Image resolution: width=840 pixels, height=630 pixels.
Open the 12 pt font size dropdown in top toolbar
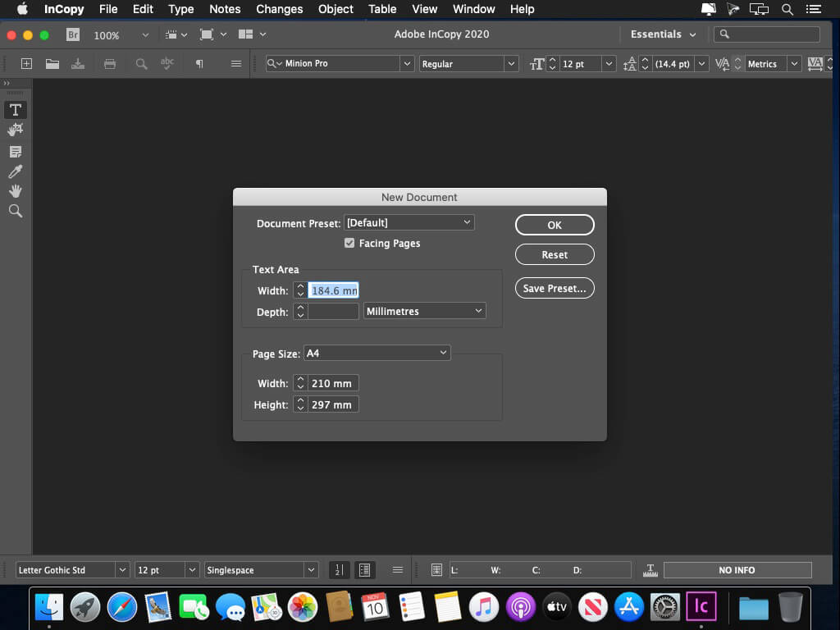click(x=609, y=64)
